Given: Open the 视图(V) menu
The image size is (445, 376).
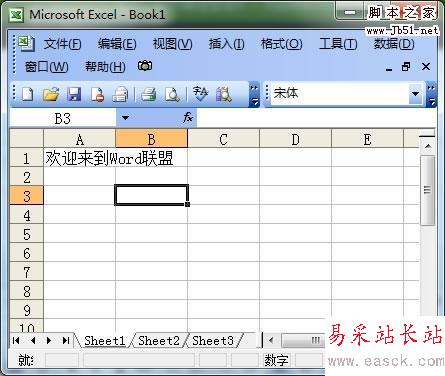Looking at the screenshot, I should click(172, 44).
